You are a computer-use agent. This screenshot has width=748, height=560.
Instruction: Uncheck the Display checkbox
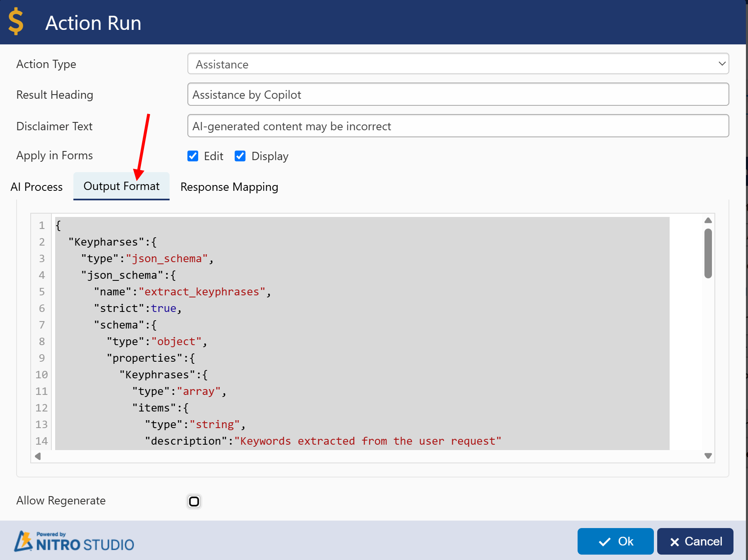pyautogui.click(x=240, y=156)
